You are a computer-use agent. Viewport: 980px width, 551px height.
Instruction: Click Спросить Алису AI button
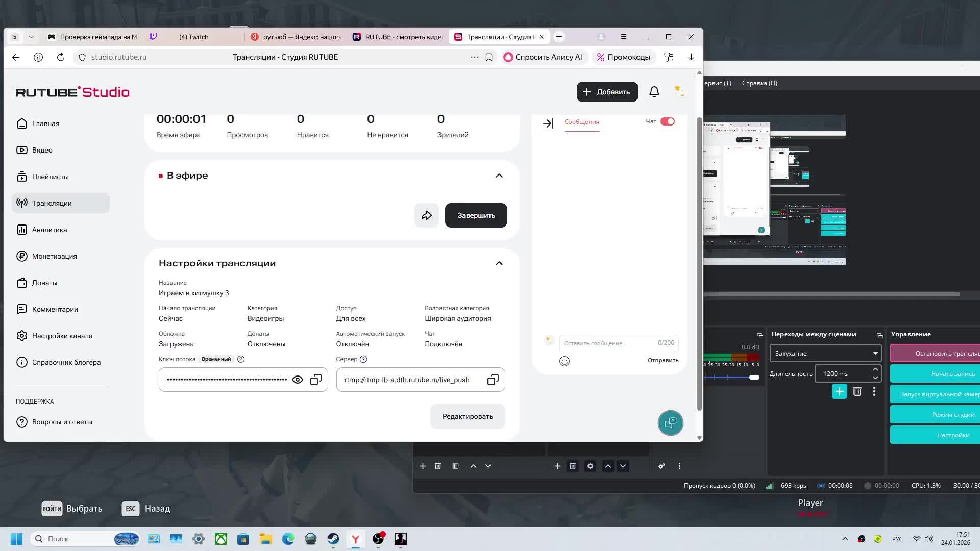click(x=543, y=57)
